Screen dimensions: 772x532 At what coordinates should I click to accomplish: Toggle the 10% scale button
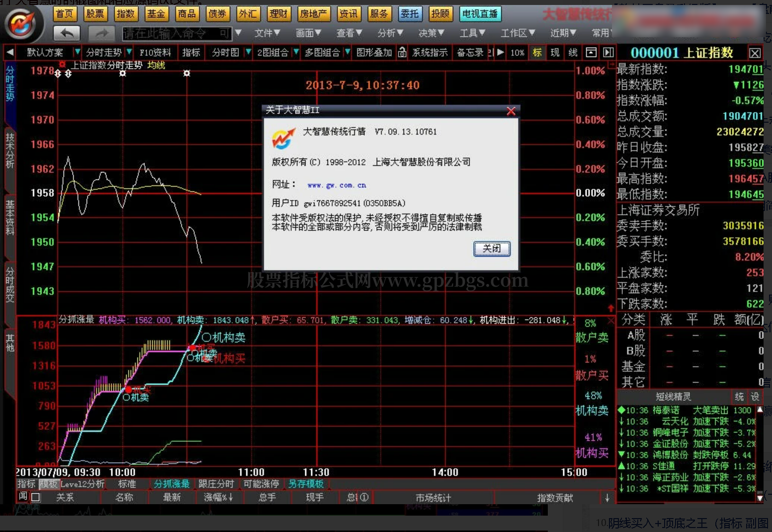coord(517,52)
